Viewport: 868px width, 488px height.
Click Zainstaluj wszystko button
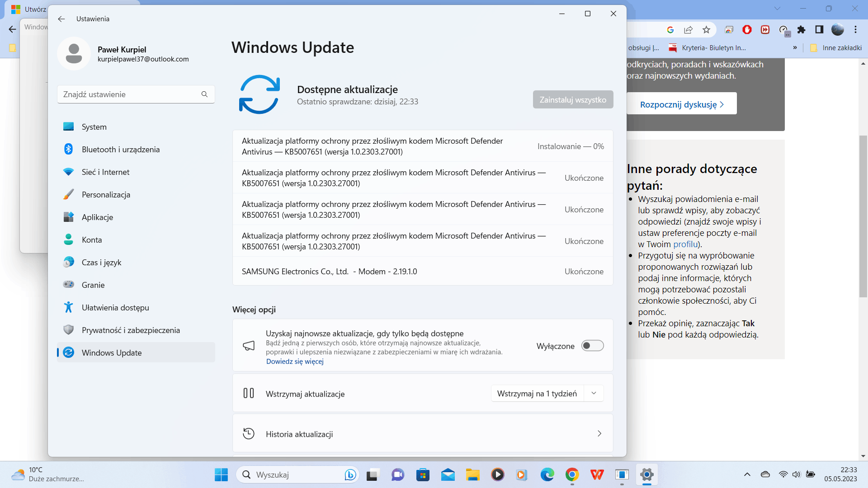coord(573,100)
